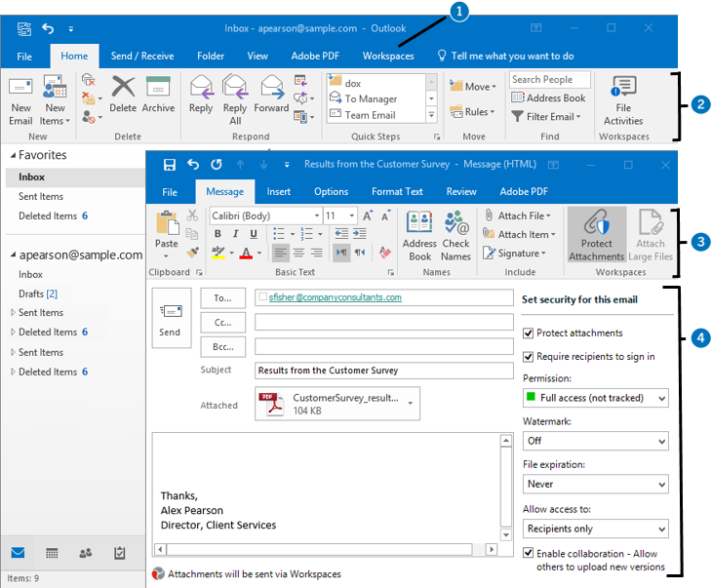Toggle Underline formatting
Screen dimensions: 712x588
coord(254,234)
